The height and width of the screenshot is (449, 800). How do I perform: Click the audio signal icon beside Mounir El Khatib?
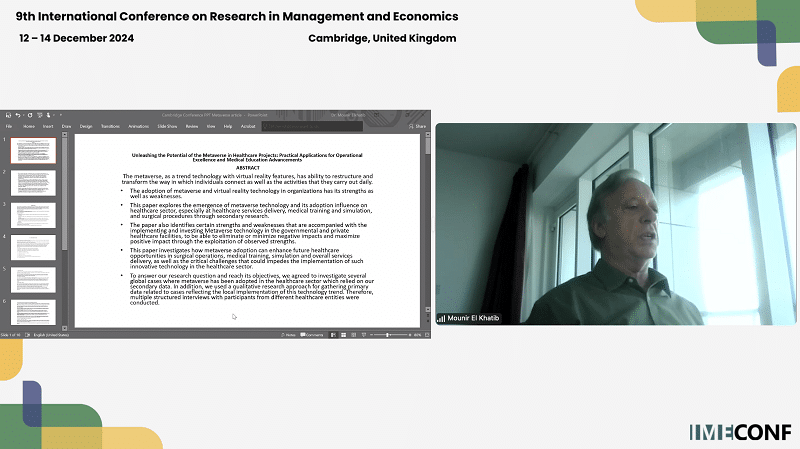441,319
